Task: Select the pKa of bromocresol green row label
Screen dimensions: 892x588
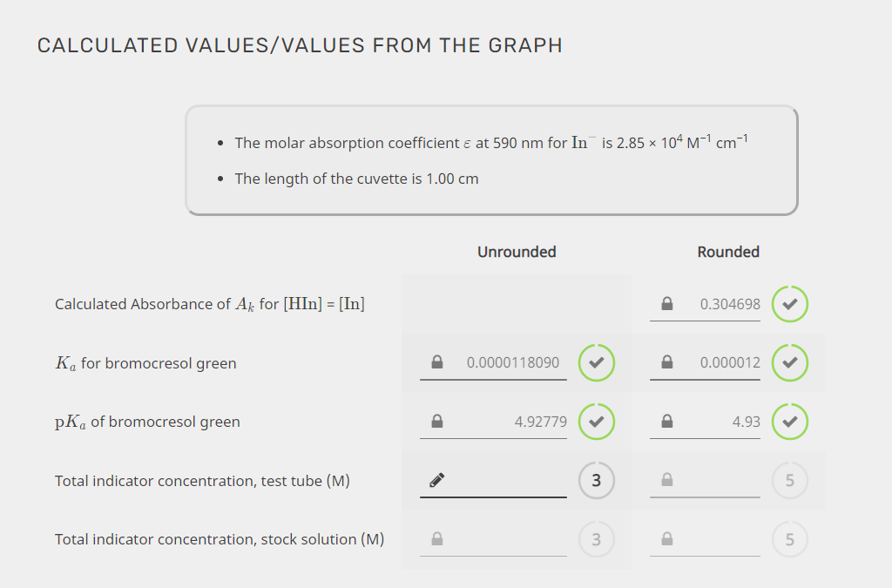Action: (x=146, y=422)
